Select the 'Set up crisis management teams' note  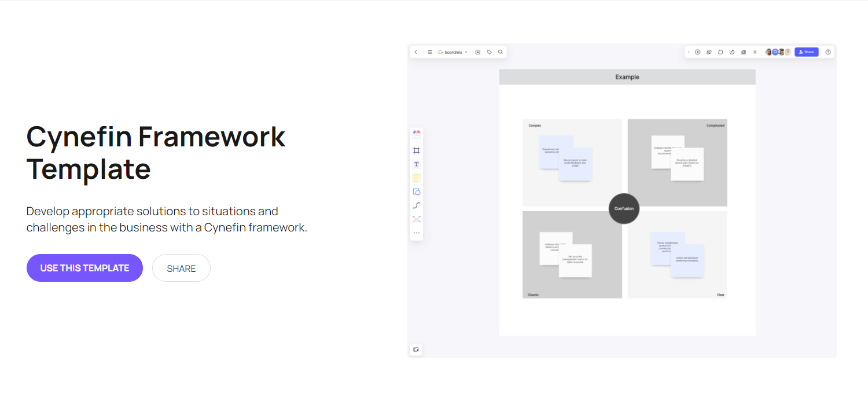(x=575, y=260)
